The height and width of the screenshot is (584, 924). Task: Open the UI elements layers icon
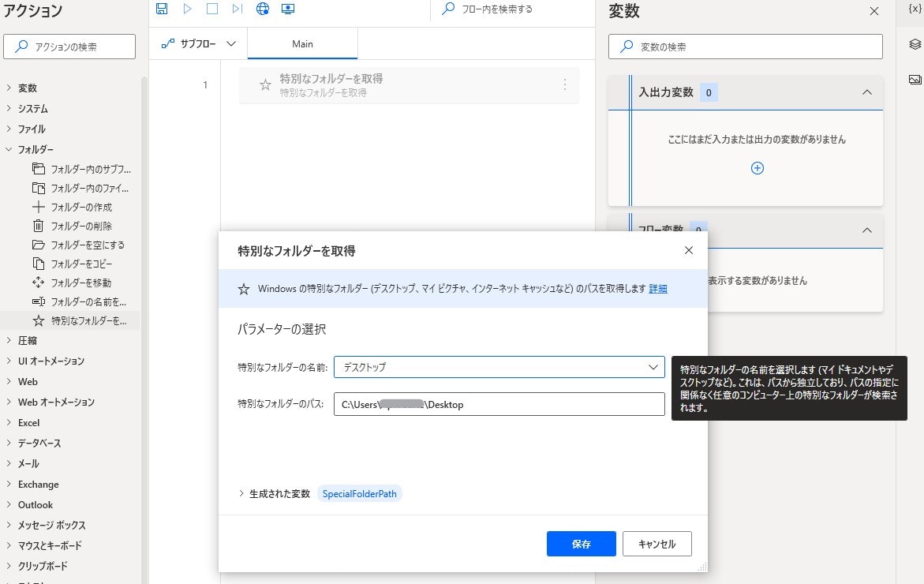point(915,44)
